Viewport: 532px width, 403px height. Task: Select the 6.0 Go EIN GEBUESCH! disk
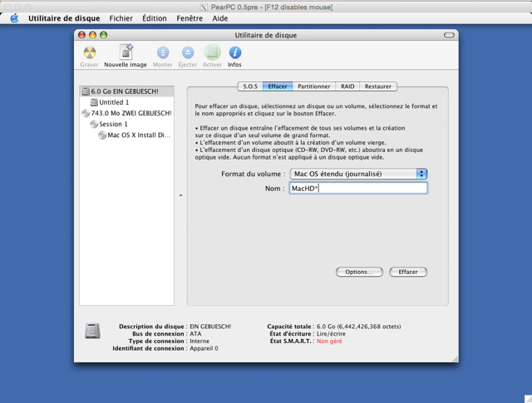pyautogui.click(x=127, y=91)
